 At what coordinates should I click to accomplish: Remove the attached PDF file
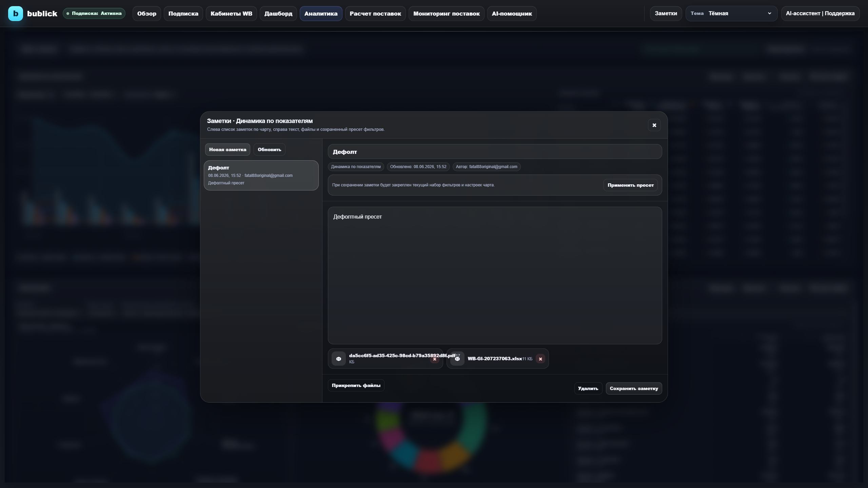[434, 359]
